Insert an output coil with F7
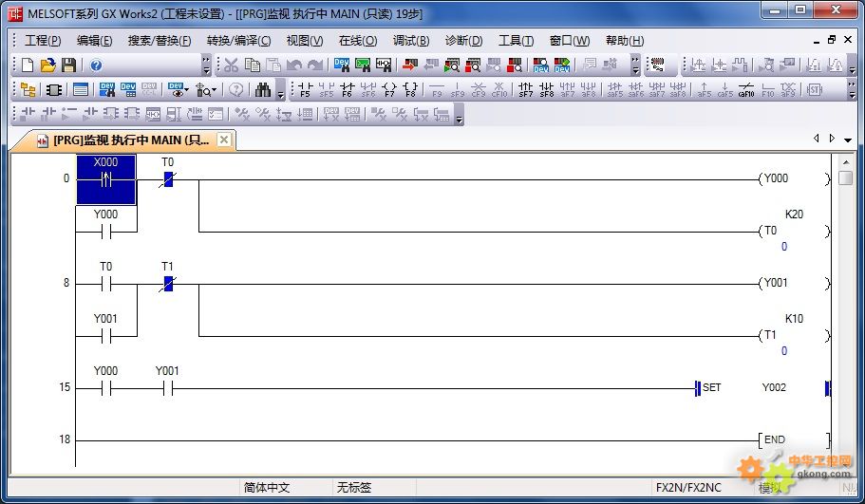865x504 pixels. click(389, 90)
